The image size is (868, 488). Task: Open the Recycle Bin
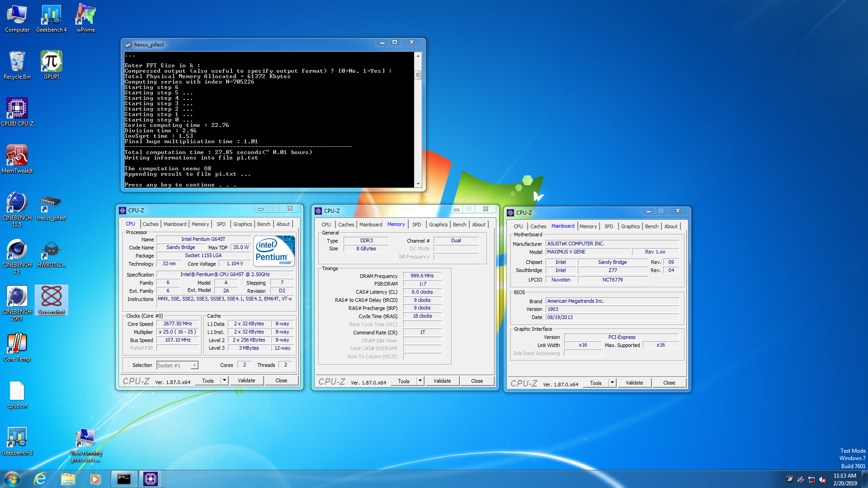[17, 66]
